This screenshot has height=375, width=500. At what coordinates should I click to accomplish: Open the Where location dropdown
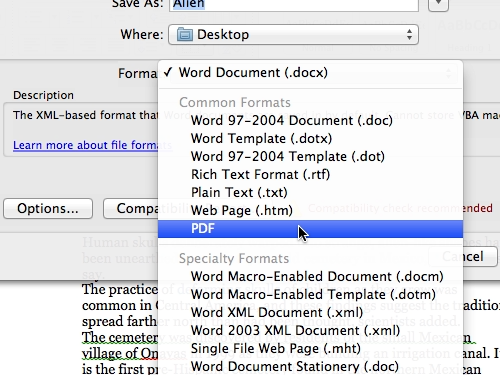(x=293, y=34)
